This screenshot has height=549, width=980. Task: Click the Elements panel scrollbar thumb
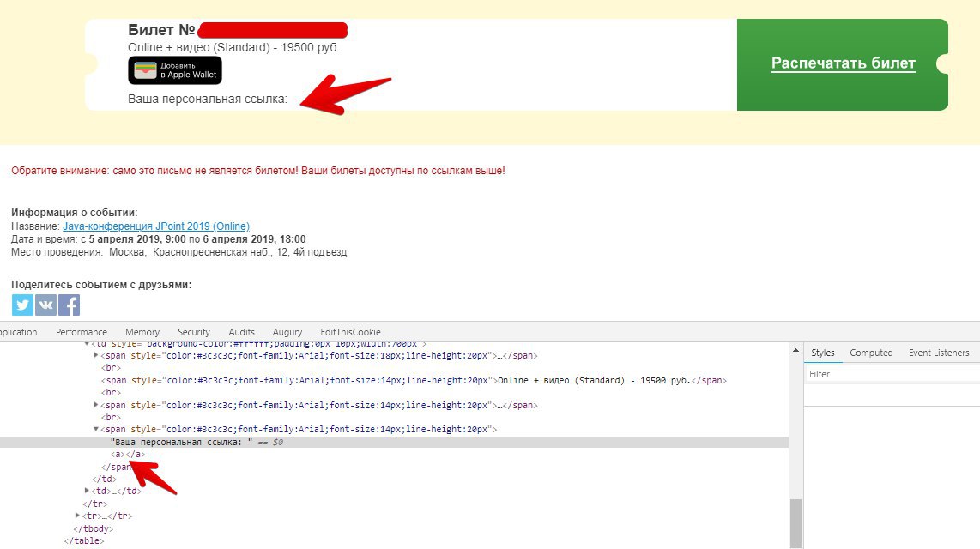click(x=795, y=523)
